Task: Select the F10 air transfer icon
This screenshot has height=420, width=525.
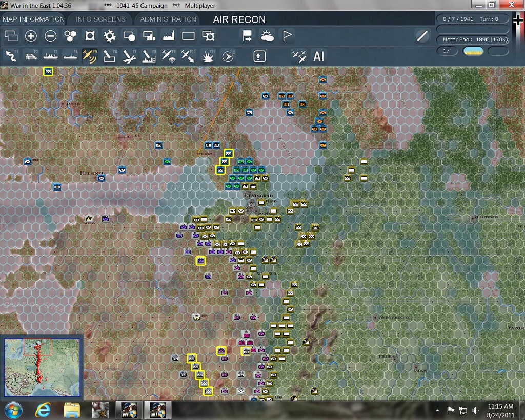Action: (x=188, y=56)
